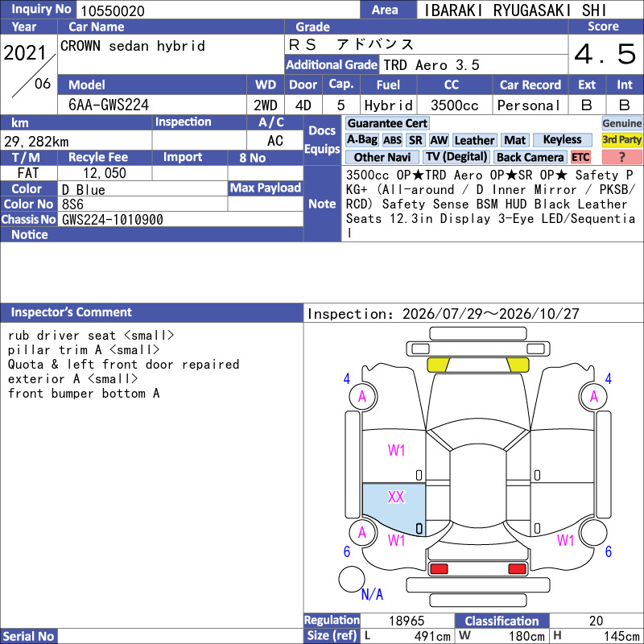This screenshot has width=644, height=644.
Task: Click the FAT transmission value
Action: 28,173
